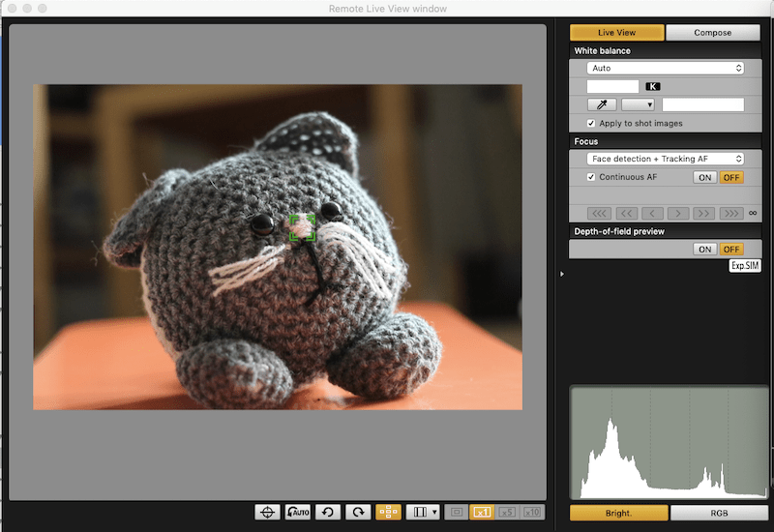774x532 pixels.
Task: Click the live view photo of crochet cat
Action: 278,247
